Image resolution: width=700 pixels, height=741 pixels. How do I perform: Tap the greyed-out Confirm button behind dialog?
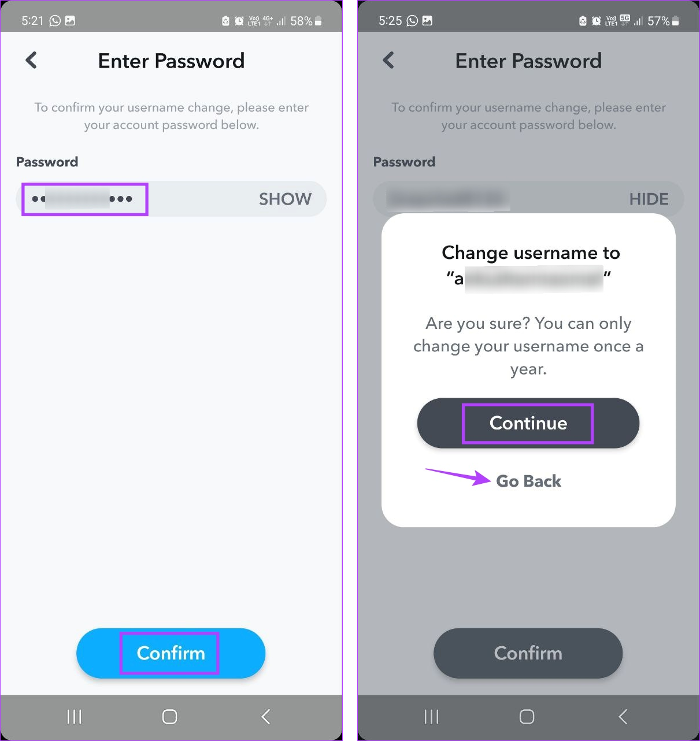coord(528,653)
